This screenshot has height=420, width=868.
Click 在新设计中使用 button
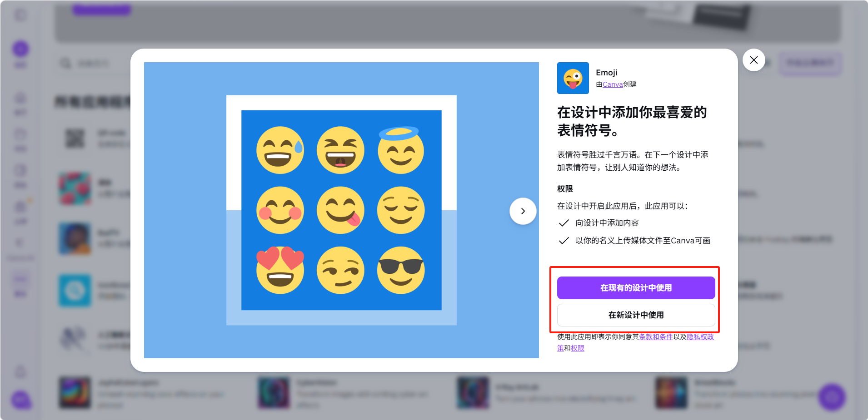point(636,315)
